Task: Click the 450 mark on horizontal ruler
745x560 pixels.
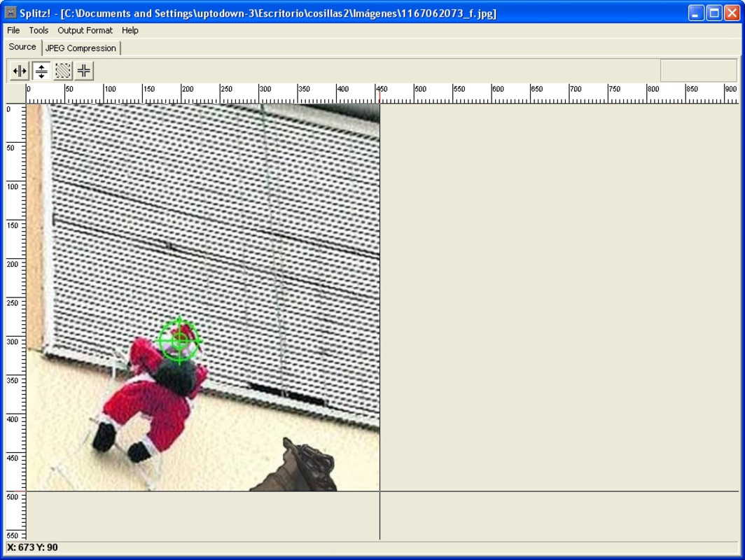Action: pyautogui.click(x=382, y=89)
